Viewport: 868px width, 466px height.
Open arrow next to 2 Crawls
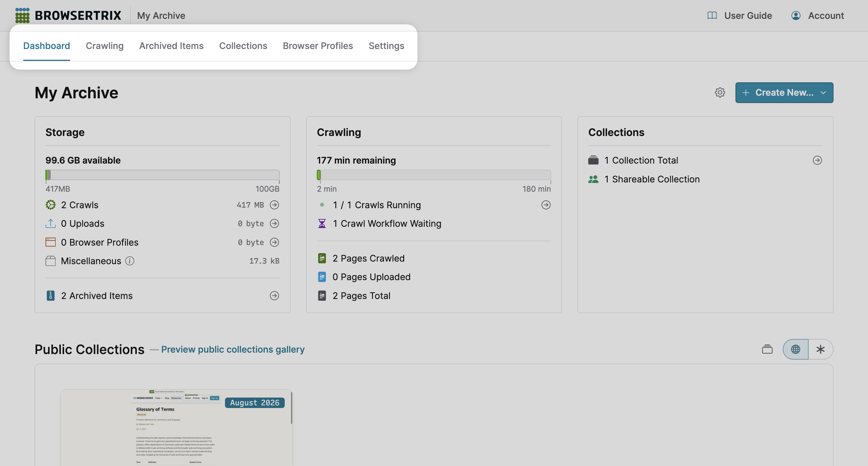coord(274,205)
